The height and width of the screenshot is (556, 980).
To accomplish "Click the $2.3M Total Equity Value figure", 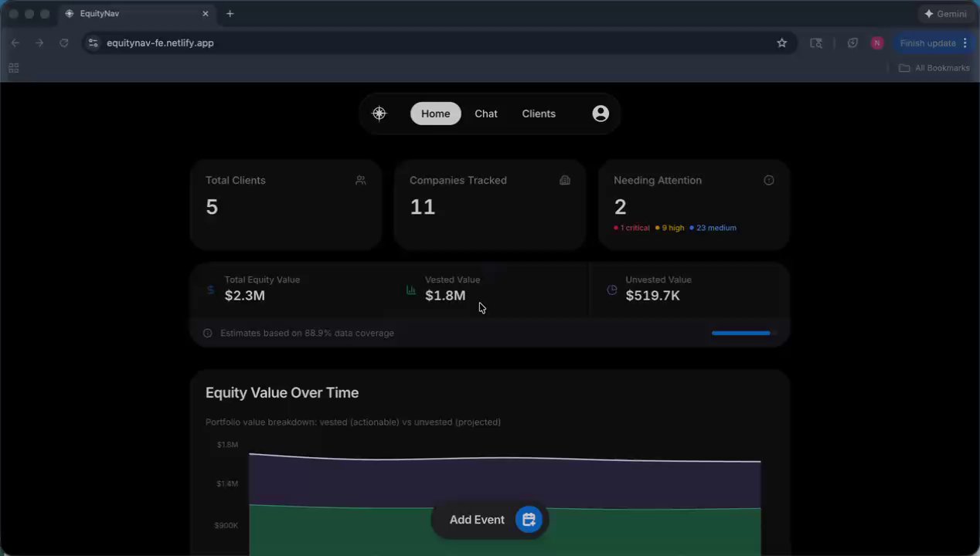I will click(x=245, y=296).
